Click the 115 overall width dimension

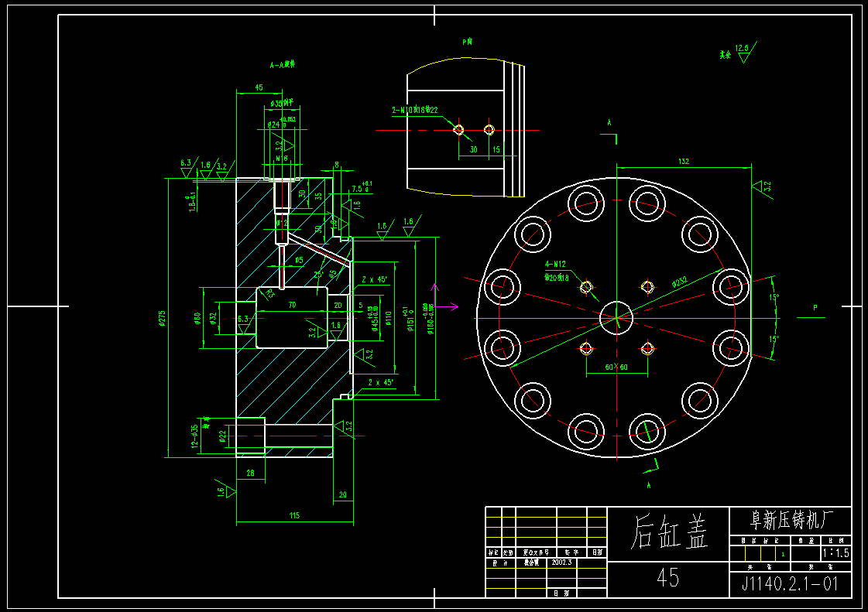click(x=294, y=516)
